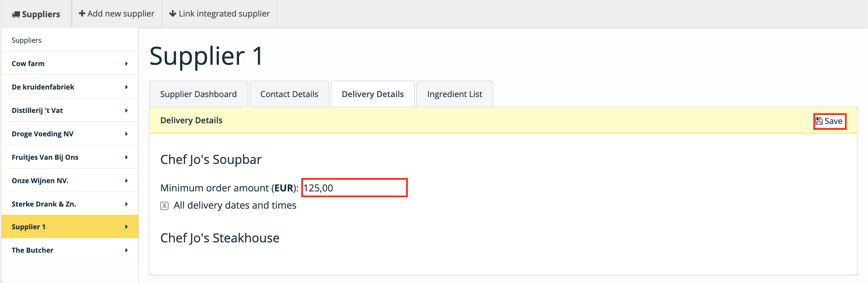Select Fruitjes Van Bij Ons supplier
This screenshot has height=283, width=868.
[70, 157]
